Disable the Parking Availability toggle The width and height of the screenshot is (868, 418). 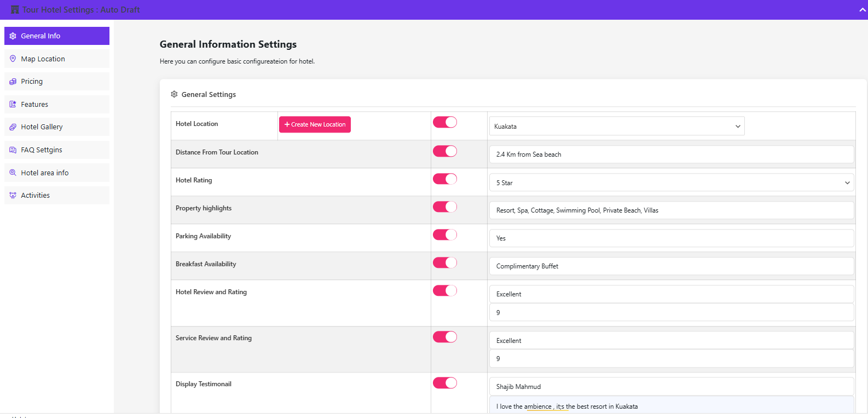pyautogui.click(x=445, y=234)
